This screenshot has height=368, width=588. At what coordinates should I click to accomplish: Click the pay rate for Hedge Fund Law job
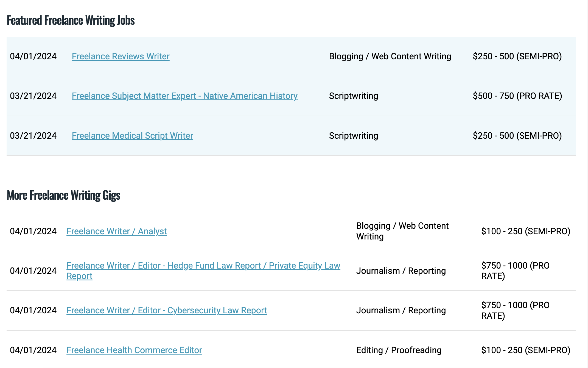(515, 271)
